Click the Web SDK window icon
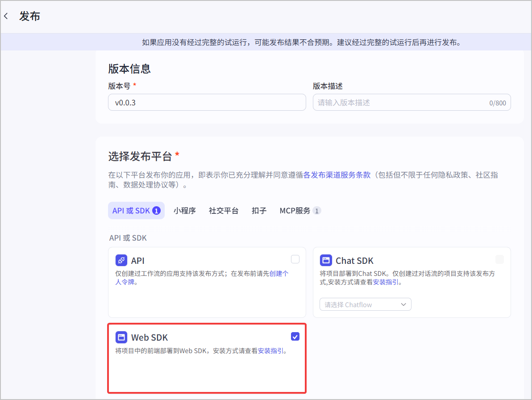 121,337
